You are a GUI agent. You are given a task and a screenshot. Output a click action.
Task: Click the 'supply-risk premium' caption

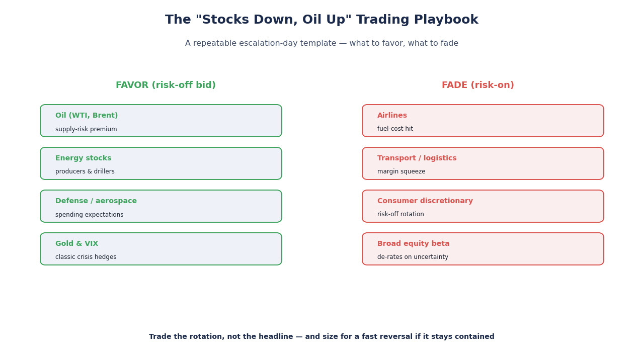pos(86,129)
